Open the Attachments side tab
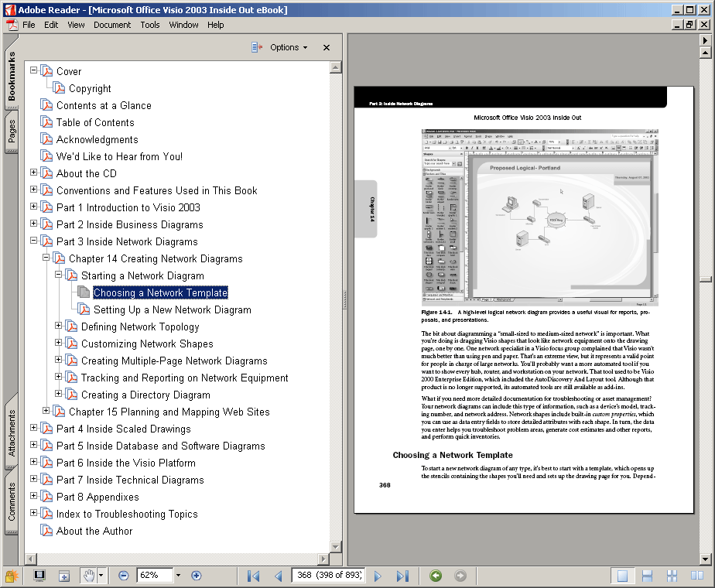Screen dimensions: 715x588 12,433
